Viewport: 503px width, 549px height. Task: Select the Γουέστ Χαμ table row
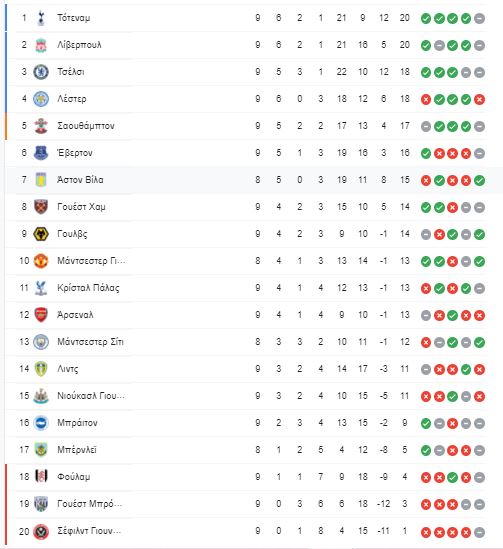(246, 207)
